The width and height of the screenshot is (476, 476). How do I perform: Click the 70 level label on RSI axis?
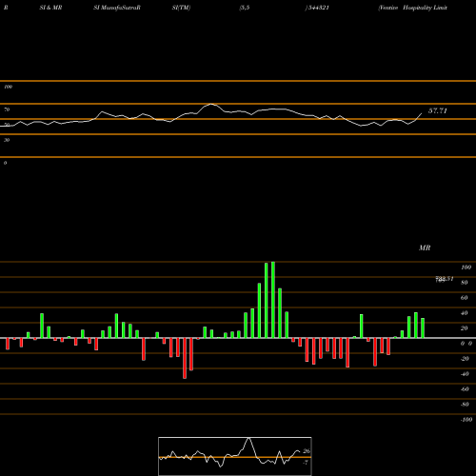point(7,109)
